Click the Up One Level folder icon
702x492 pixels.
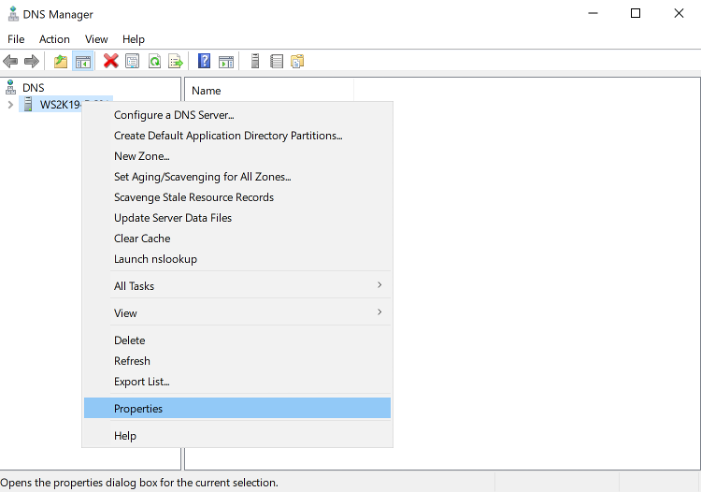(61, 62)
